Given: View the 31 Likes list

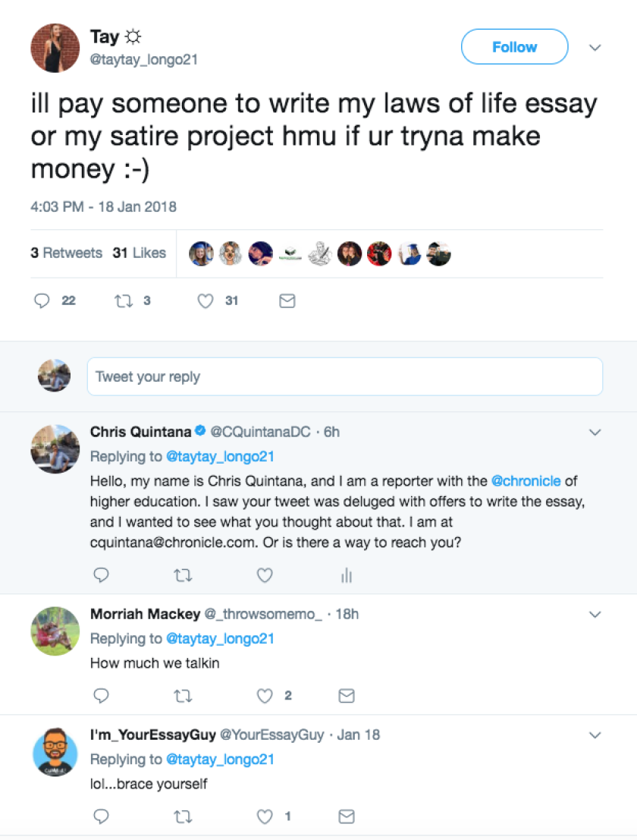Looking at the screenshot, I should click(140, 253).
